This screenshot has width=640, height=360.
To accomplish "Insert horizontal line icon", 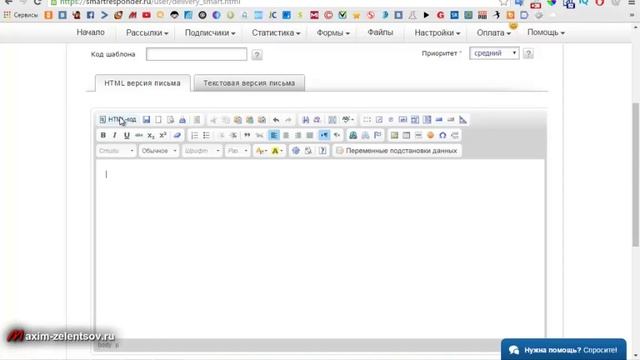I will pos(418,135).
